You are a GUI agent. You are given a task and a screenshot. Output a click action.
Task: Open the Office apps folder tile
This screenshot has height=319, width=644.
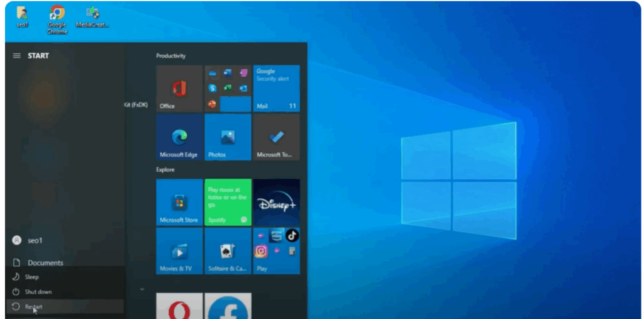click(x=228, y=88)
